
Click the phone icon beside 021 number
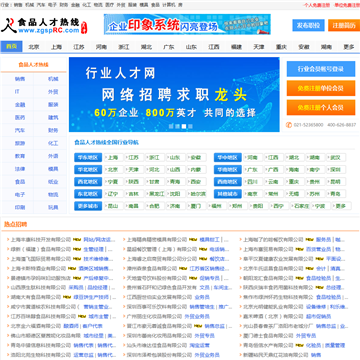pyautogui.click(x=289, y=125)
